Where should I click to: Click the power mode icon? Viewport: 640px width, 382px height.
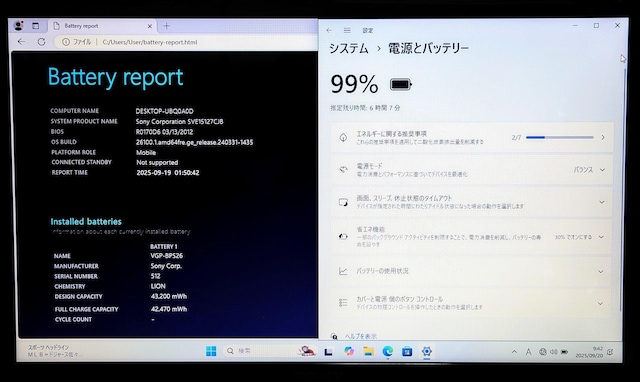[x=343, y=170]
